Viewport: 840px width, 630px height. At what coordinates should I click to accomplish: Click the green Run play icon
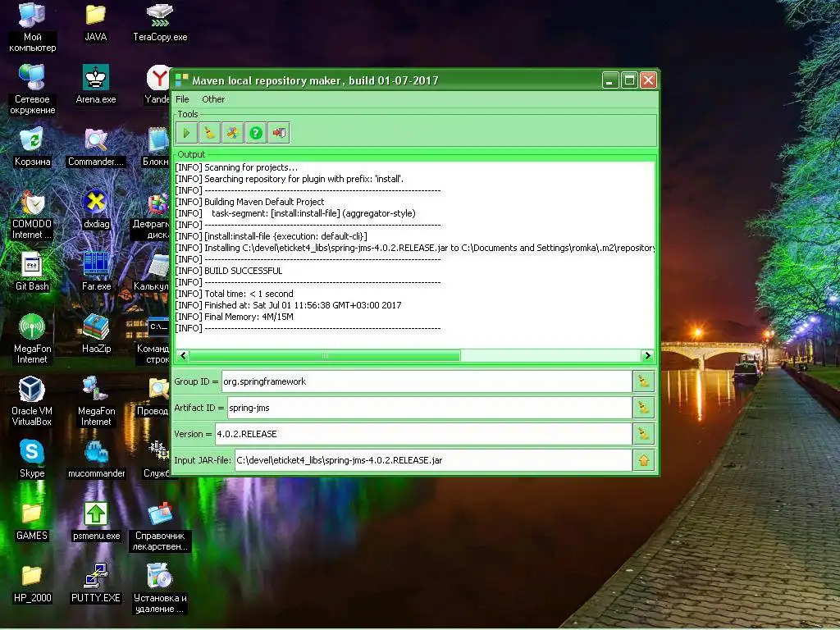(186, 133)
